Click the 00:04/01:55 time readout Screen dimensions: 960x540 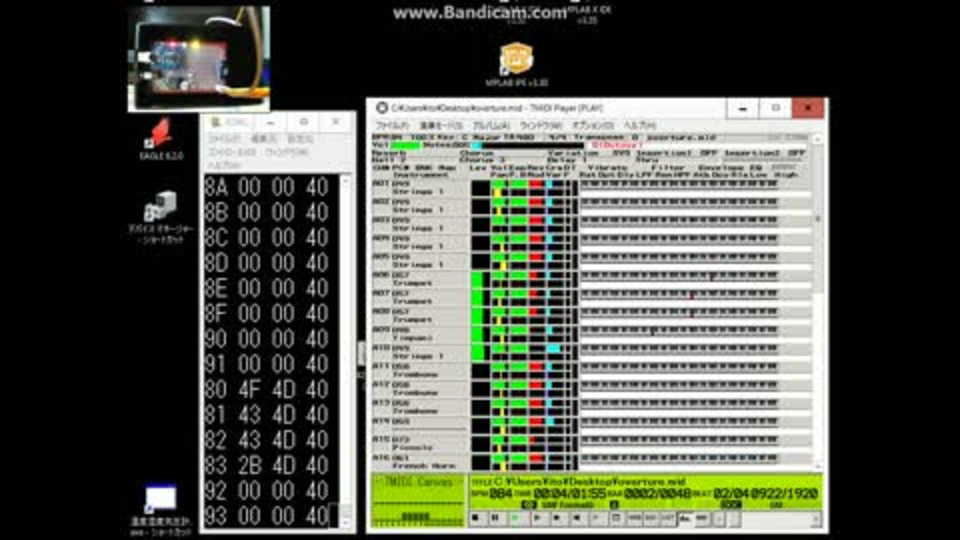[x=569, y=493]
